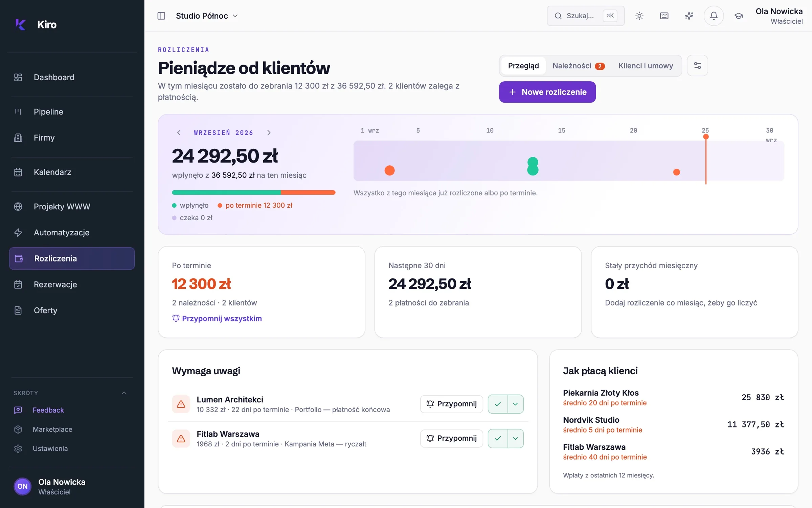Toggle the sidebar panel icon
Image resolution: width=812 pixels, height=508 pixels.
click(161, 16)
